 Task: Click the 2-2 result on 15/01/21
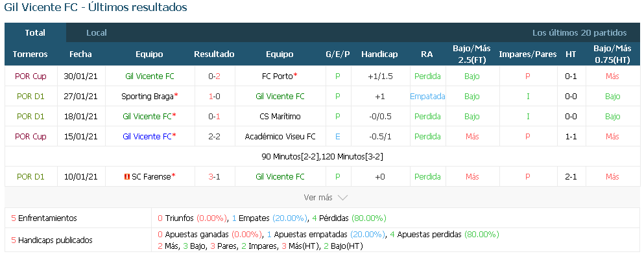coord(215,137)
